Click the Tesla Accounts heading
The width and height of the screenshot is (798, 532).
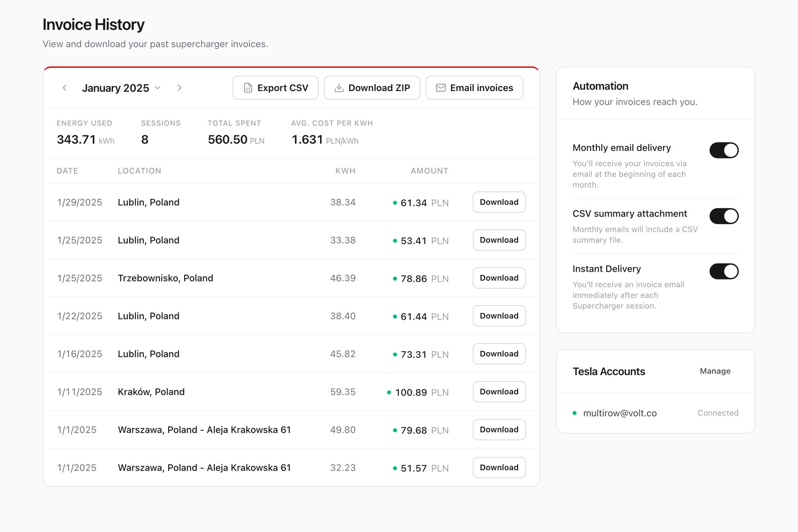point(609,372)
